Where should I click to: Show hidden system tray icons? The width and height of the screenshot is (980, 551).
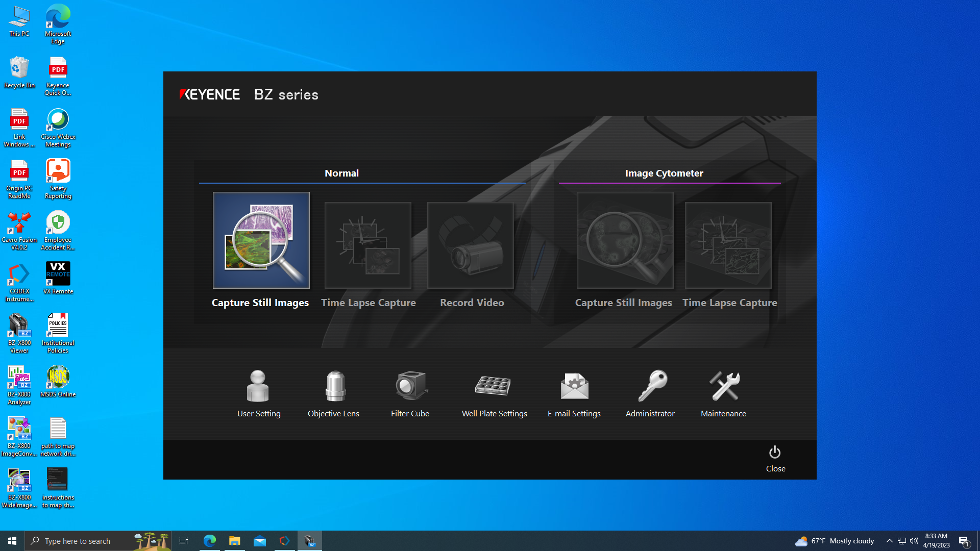[x=889, y=541]
